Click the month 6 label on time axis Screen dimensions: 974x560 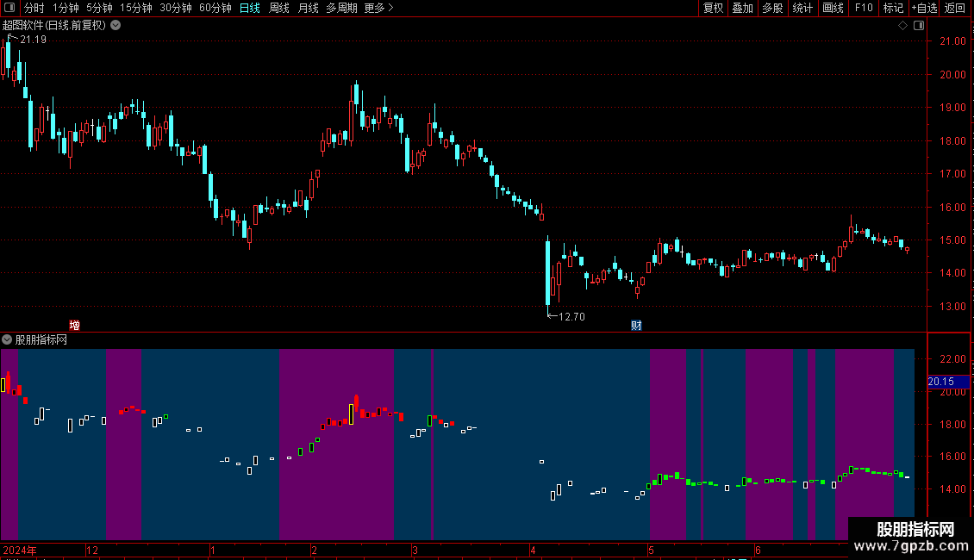(758, 550)
